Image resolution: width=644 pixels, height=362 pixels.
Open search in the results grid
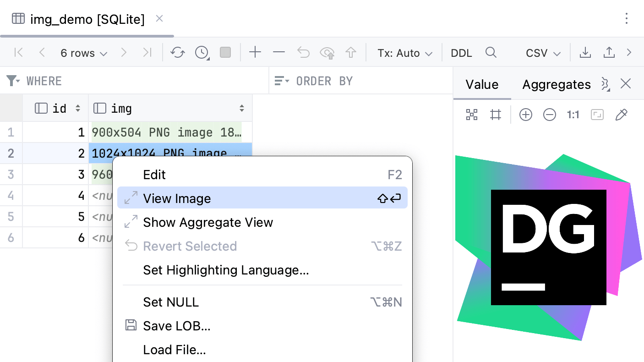click(x=491, y=53)
